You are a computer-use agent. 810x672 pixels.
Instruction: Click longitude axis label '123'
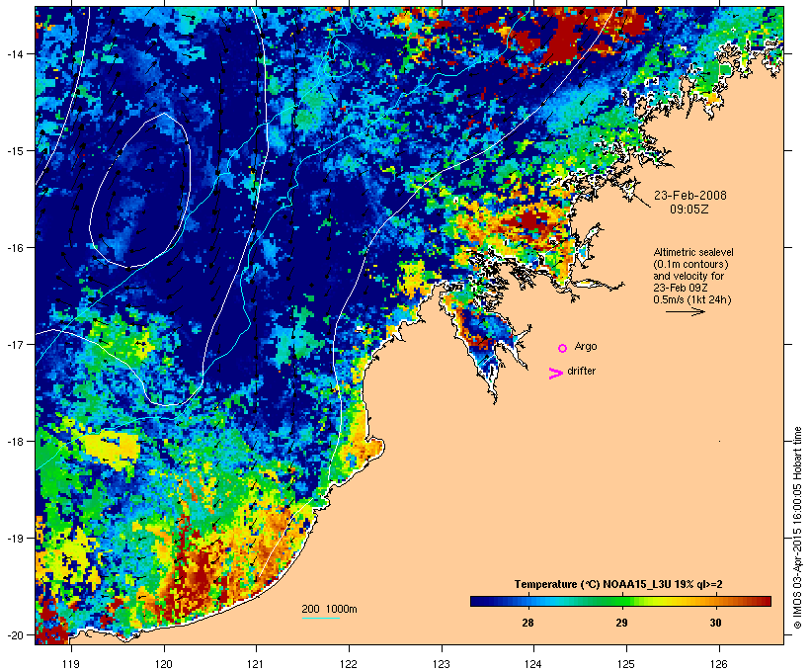click(442, 664)
